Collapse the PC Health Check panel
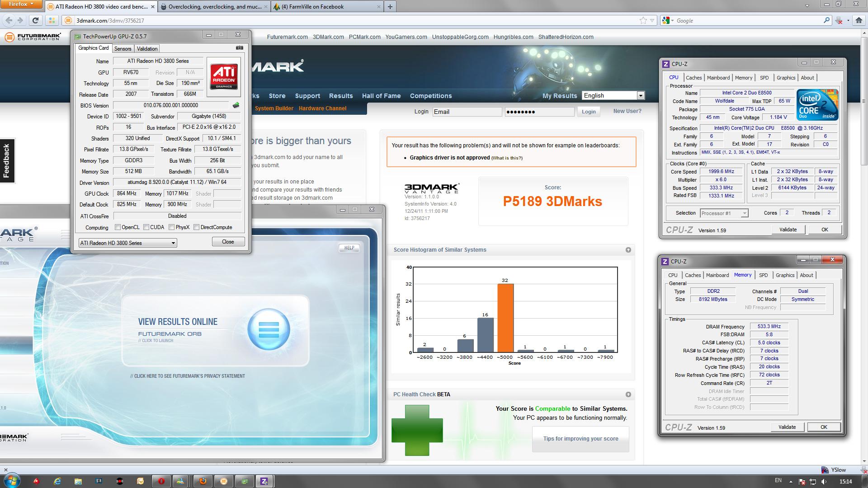The height and width of the screenshot is (488, 868). 628,394
